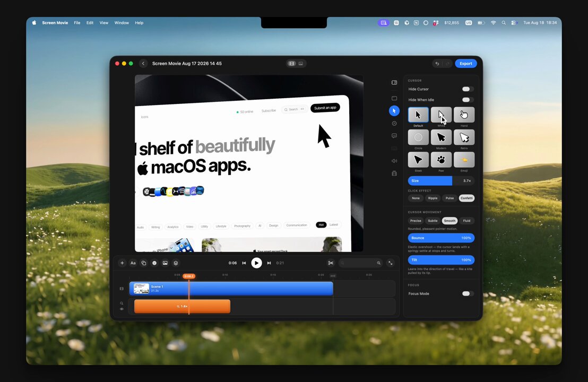Open the cursor settings tab in sidebar
The width and height of the screenshot is (588, 382).
click(394, 111)
